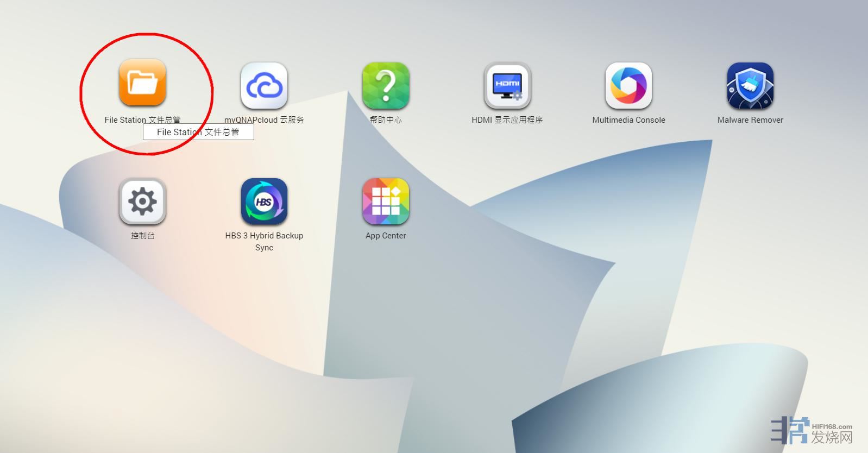The width and height of the screenshot is (868, 453).
Task: Open the Control Panel gear icon
Action: pos(142,202)
